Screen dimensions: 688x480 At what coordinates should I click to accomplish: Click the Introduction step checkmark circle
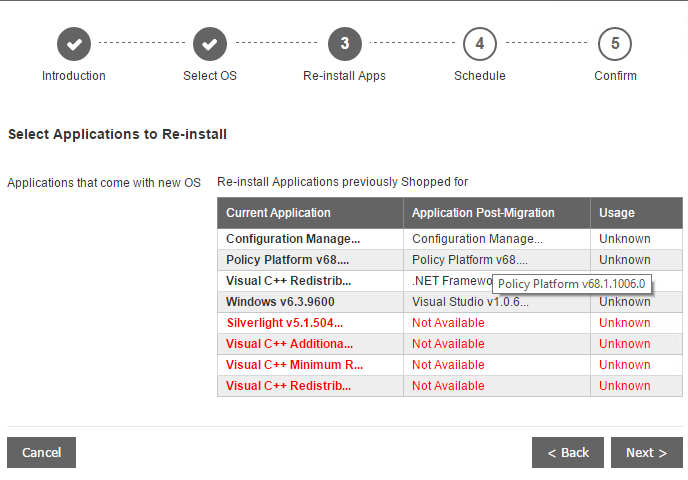pyautogui.click(x=74, y=44)
